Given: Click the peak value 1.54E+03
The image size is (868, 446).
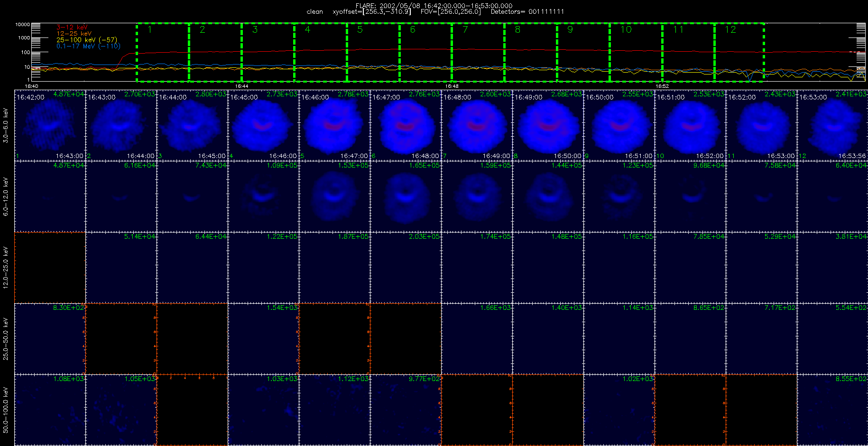Looking at the screenshot, I should 282,308.
